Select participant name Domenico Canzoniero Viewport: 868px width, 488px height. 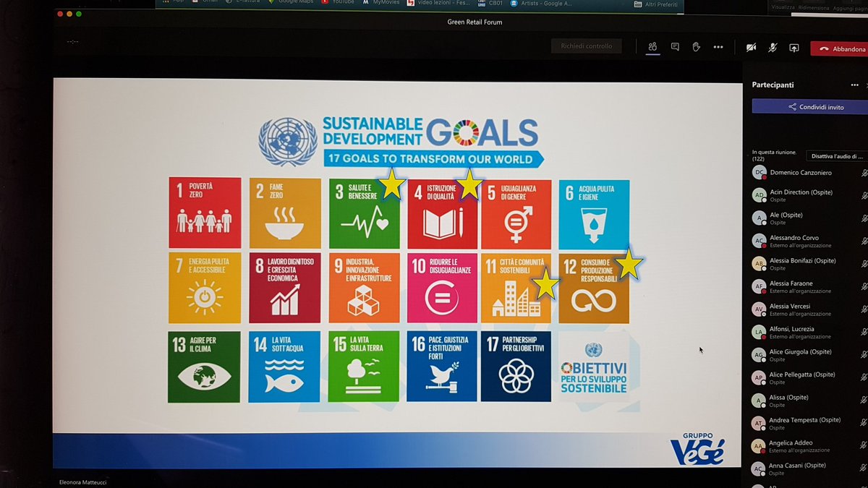point(802,173)
